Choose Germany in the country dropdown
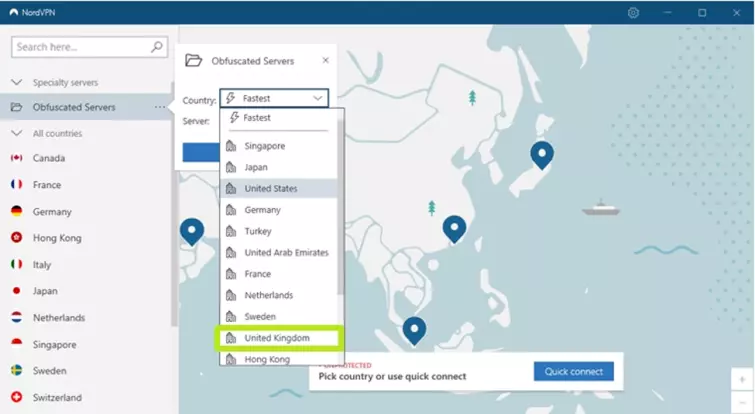The image size is (755, 414). click(x=278, y=210)
